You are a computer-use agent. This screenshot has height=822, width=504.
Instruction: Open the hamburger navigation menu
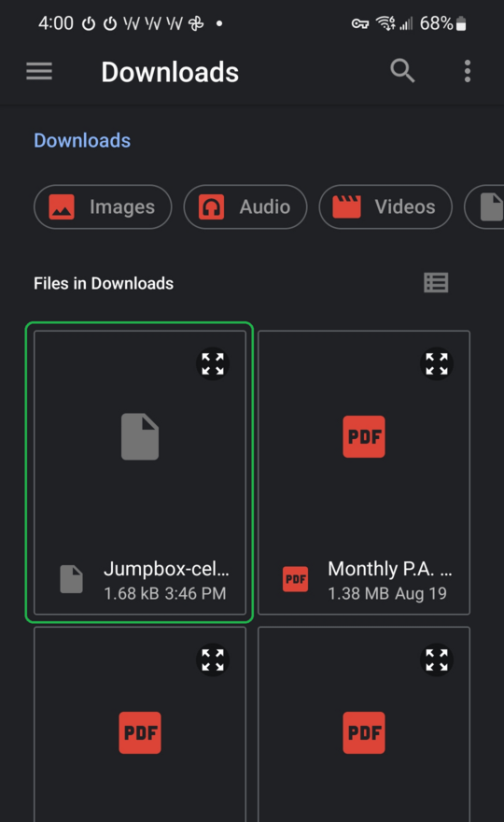click(39, 71)
